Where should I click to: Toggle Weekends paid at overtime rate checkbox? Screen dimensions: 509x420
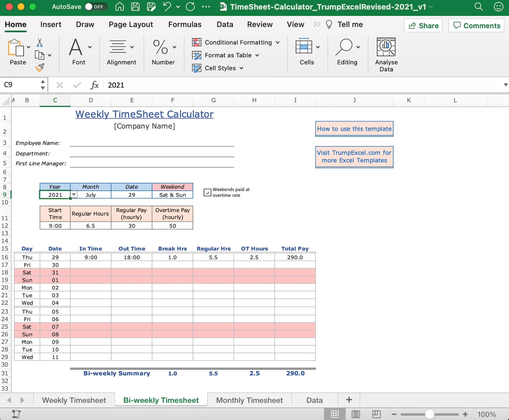(207, 192)
